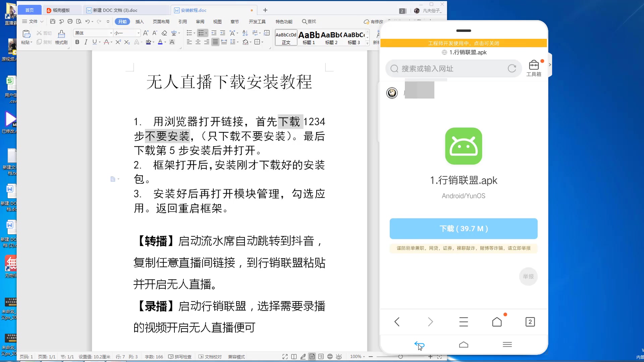Open the 页面布局 ribbon tab
The width and height of the screenshot is (644, 362).
[161, 21]
